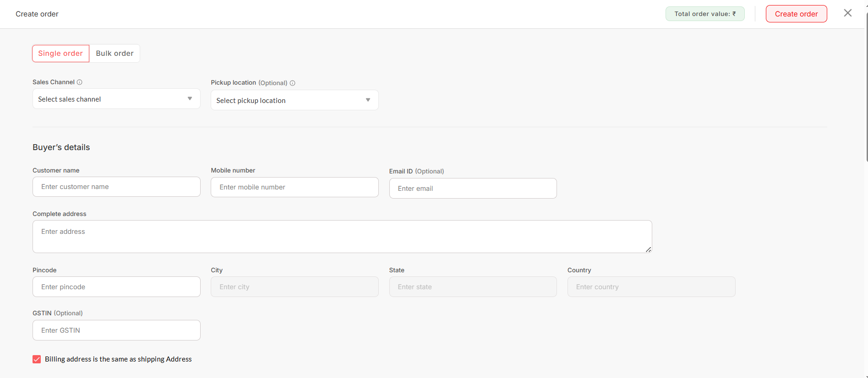Viewport: 868px width, 378px height.
Task: Click the Complete address text area
Action: [342, 237]
